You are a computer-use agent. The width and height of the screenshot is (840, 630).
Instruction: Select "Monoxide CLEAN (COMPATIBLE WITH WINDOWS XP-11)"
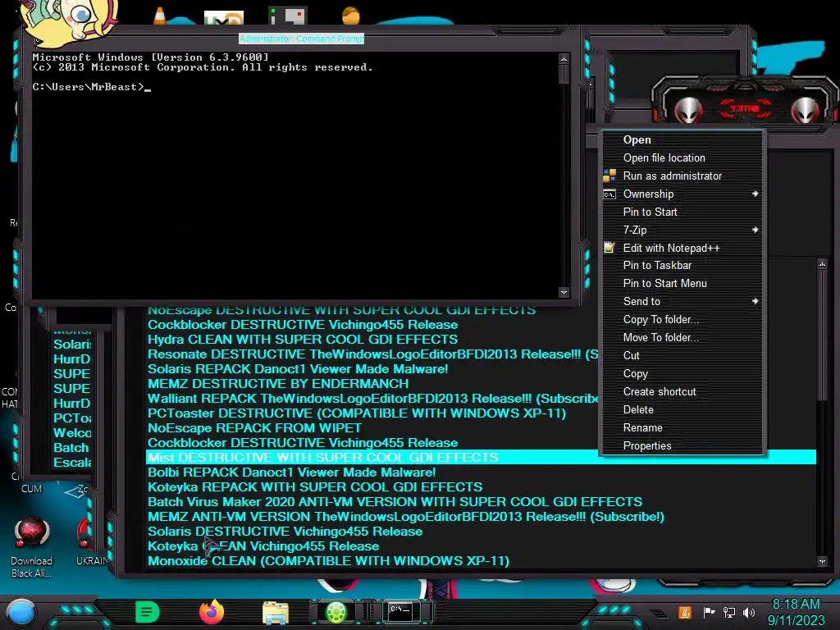pos(328,561)
